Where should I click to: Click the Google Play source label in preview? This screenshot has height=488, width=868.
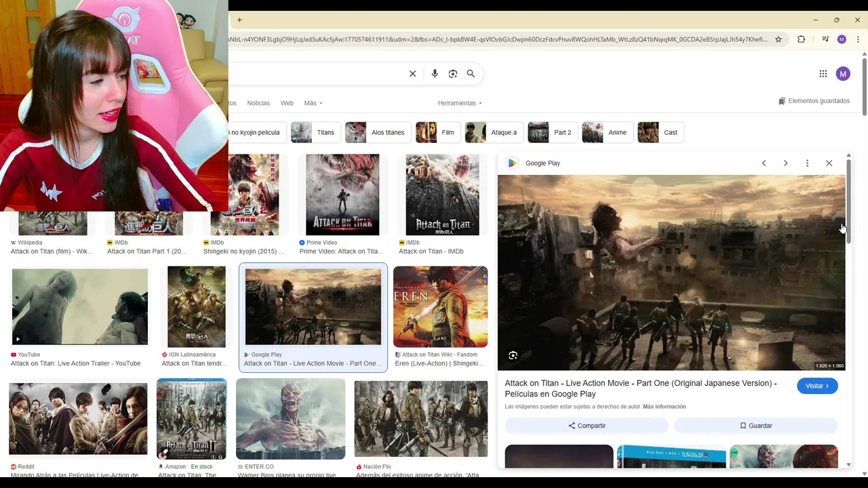tap(542, 163)
